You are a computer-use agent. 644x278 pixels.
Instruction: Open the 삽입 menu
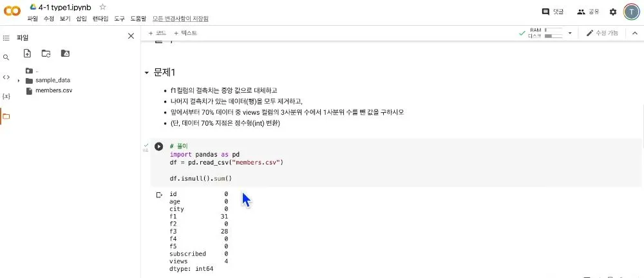[81, 19]
